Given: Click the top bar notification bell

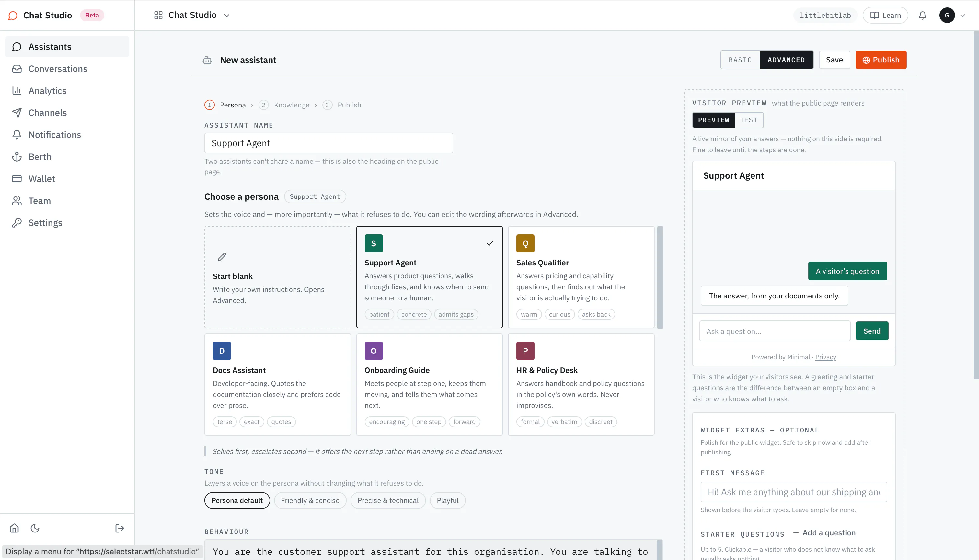Looking at the screenshot, I should tap(922, 16).
